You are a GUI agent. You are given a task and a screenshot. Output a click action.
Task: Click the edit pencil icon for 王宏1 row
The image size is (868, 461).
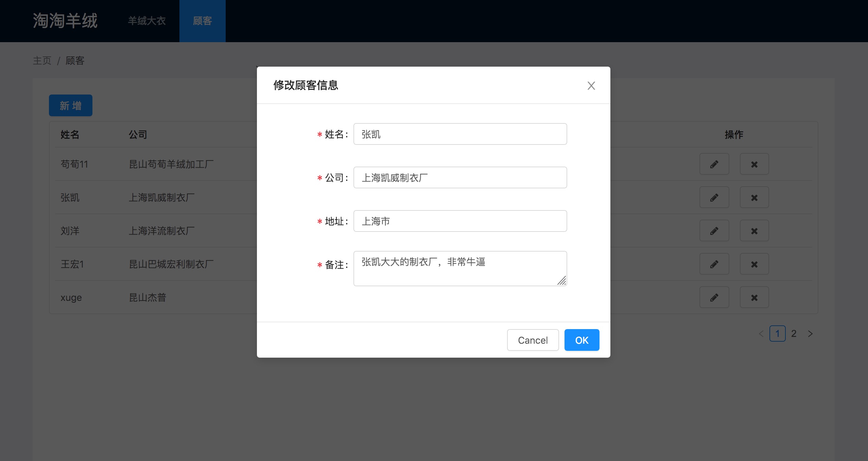coord(714,264)
